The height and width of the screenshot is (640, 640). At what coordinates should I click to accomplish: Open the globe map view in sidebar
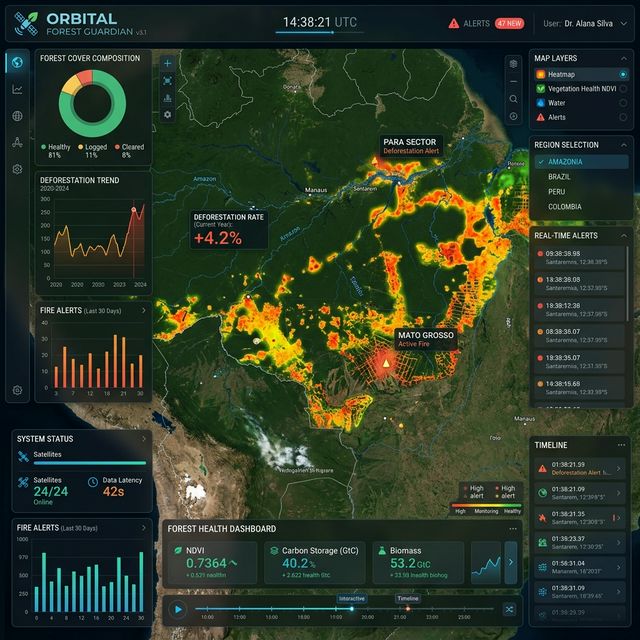(17, 63)
